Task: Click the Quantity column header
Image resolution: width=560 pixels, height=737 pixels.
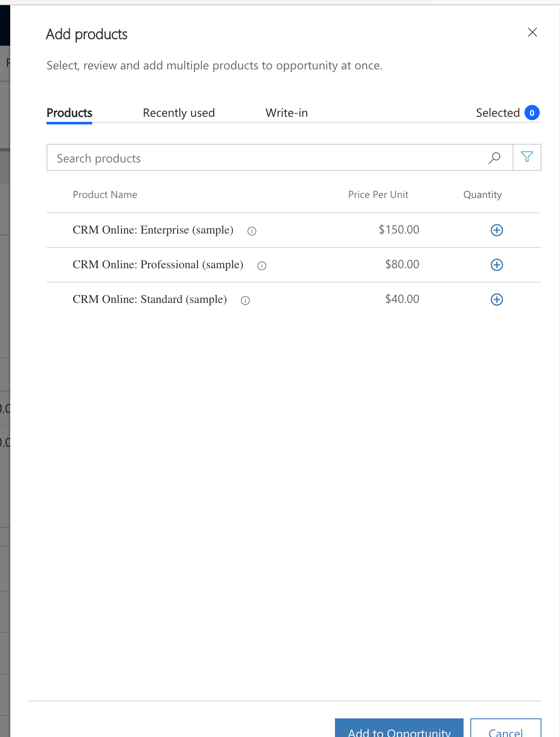Action: click(x=483, y=195)
